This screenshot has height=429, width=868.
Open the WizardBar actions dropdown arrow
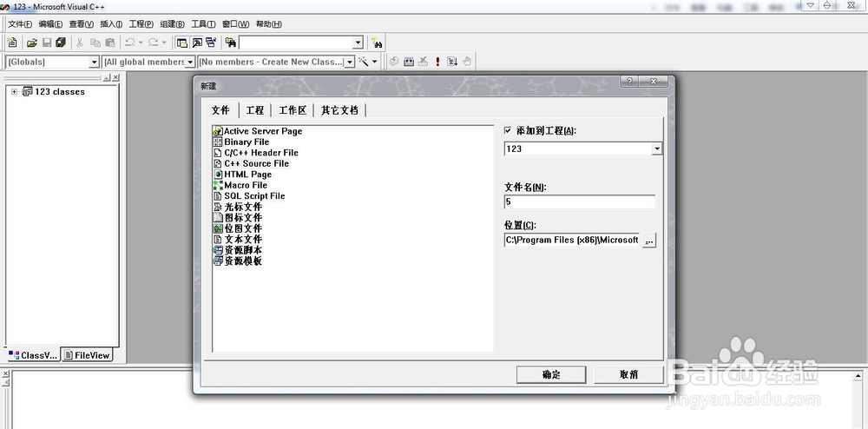coord(375,62)
